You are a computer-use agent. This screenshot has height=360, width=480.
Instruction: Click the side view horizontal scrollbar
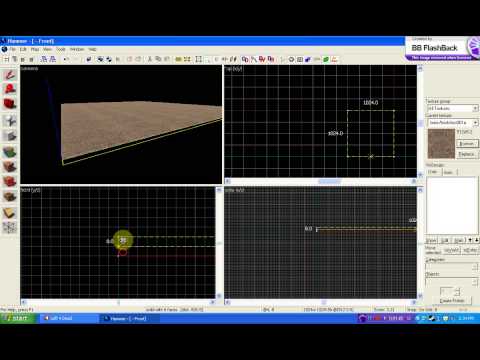click(320, 302)
